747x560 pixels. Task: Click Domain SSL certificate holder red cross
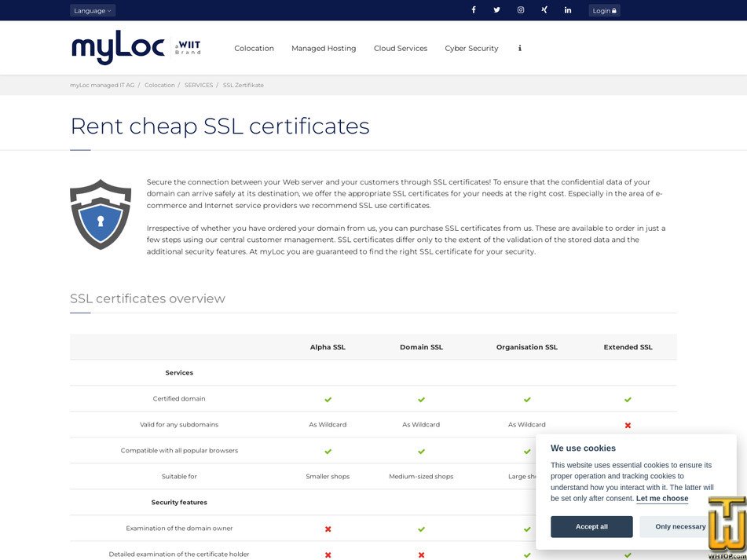pos(421,555)
